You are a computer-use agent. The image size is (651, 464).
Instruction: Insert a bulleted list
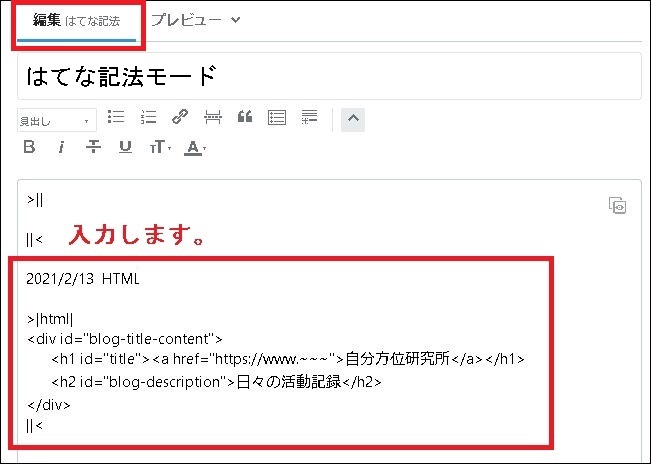[116, 117]
